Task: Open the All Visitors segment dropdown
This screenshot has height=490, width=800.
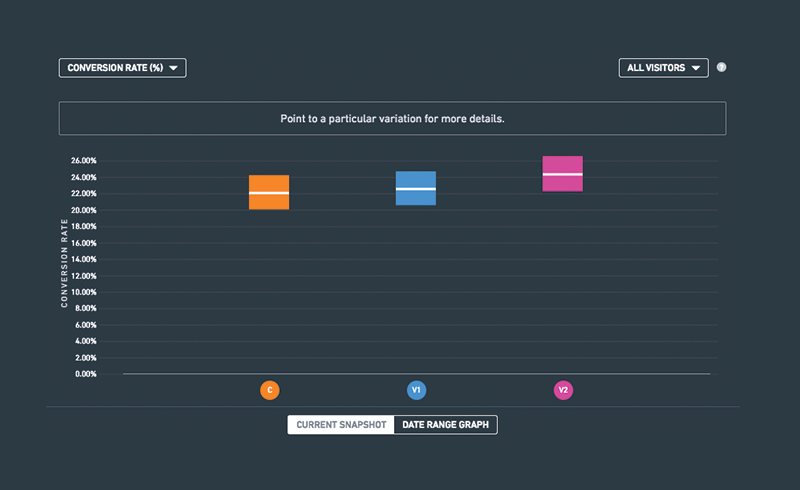Action: 663,68
